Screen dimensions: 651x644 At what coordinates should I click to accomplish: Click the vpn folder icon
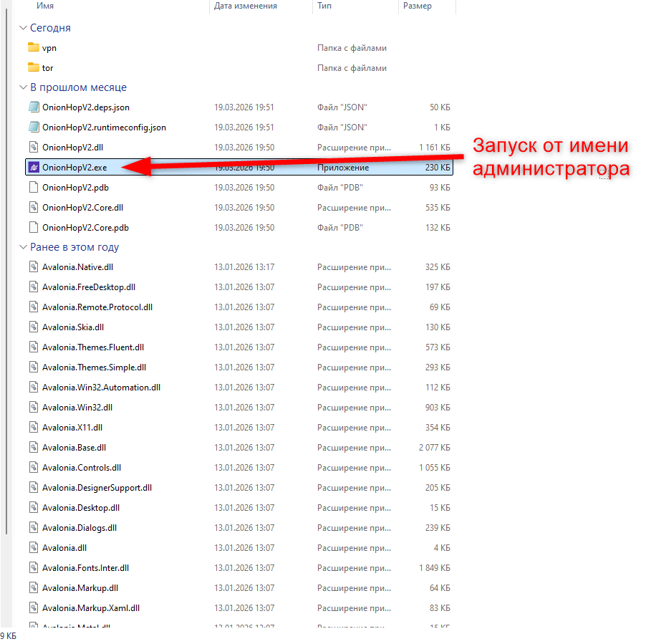33,47
